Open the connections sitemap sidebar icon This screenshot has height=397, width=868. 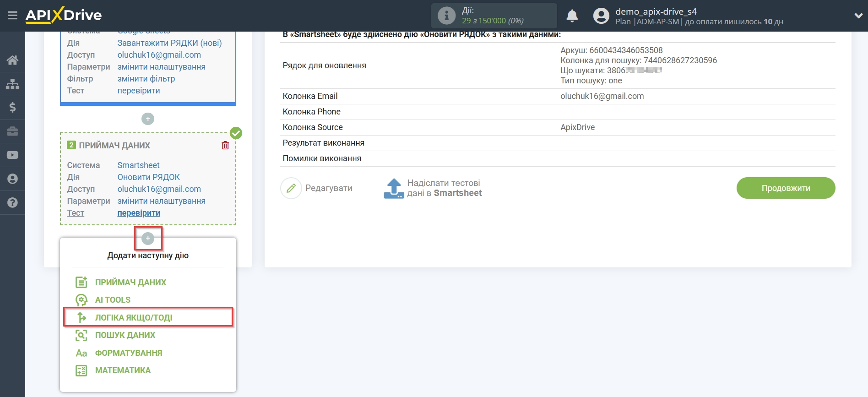(12, 84)
